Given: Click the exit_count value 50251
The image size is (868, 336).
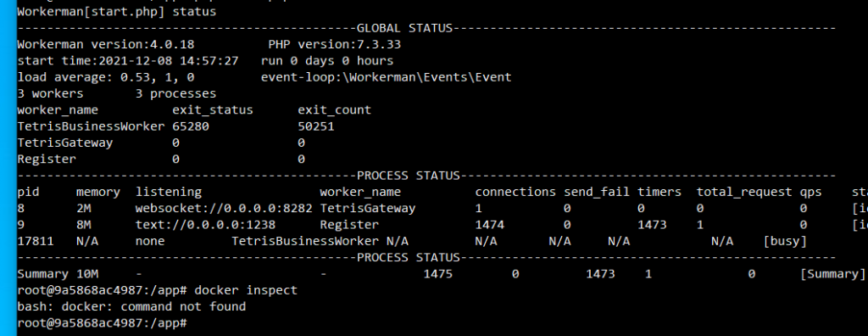Looking at the screenshot, I should coord(315,126).
